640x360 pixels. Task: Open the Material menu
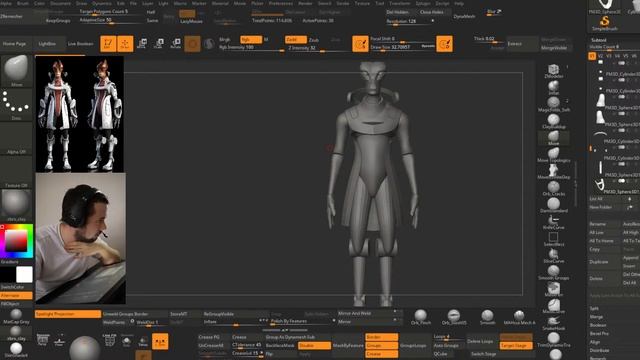pos(220,3)
